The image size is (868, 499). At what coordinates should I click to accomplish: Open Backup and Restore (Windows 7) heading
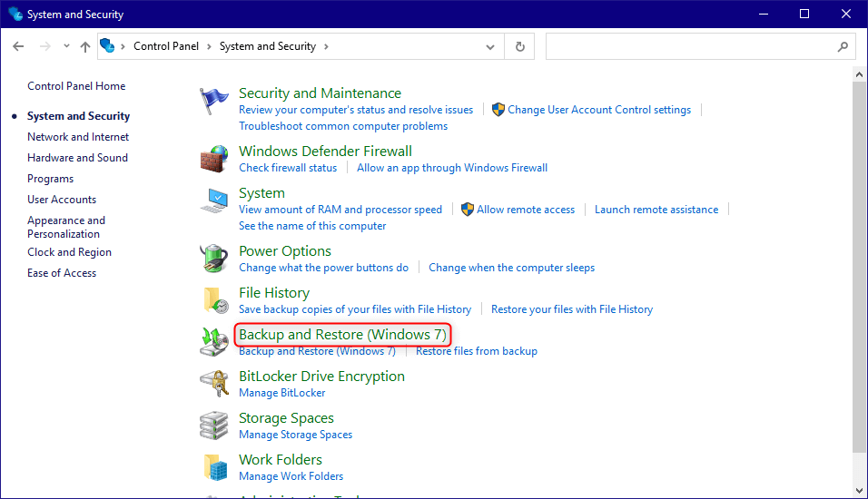click(x=342, y=334)
